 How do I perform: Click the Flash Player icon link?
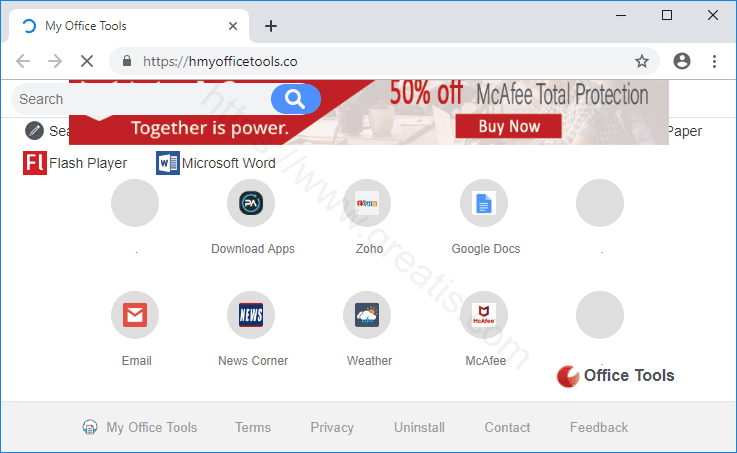(x=35, y=163)
